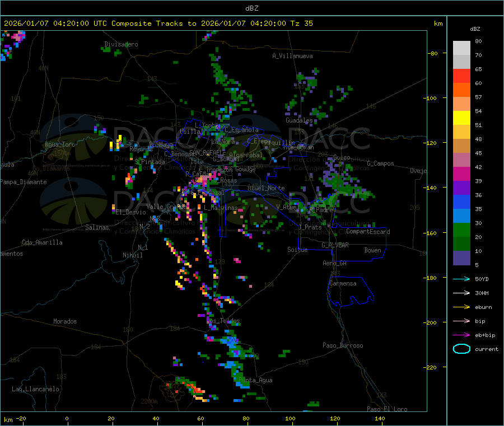The height and width of the screenshot is (426, 504).
Task: Click the J_Prats map label
Action: 310,227
